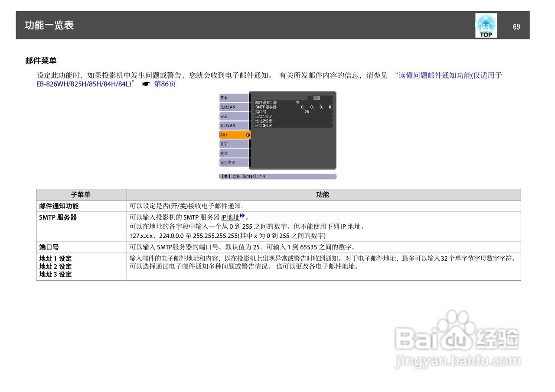Expand the 地址3设定 entry
The width and height of the screenshot is (555, 392).
pos(264,126)
